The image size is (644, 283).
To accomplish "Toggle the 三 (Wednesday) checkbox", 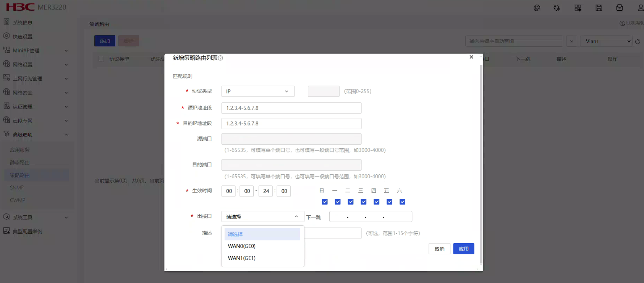I will pyautogui.click(x=364, y=202).
